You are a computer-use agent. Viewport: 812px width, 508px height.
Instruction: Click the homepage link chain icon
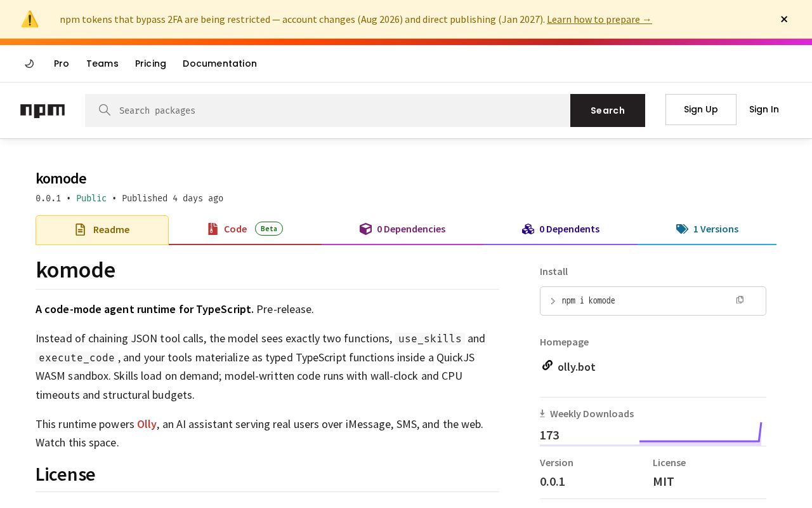pos(547,365)
